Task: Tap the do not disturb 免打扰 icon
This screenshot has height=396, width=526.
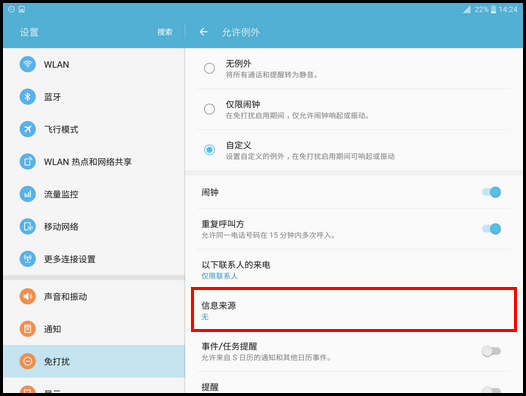Action: [x=28, y=361]
